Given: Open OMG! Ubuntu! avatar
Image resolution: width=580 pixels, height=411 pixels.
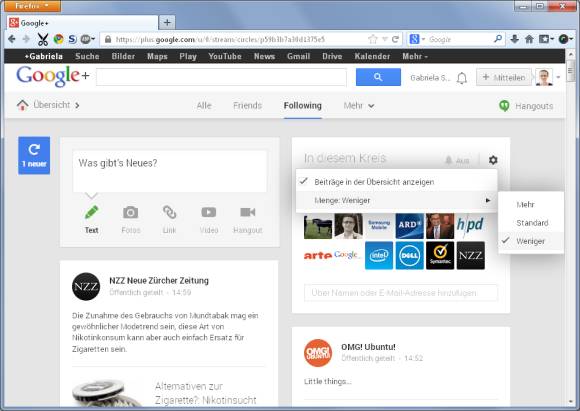Looking at the screenshot, I should (x=318, y=353).
